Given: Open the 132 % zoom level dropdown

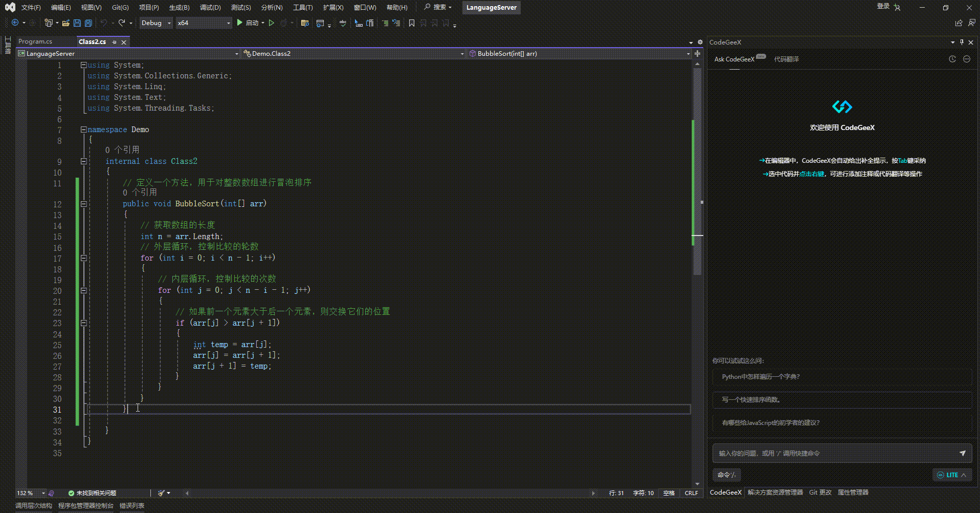Looking at the screenshot, I should 31,493.
